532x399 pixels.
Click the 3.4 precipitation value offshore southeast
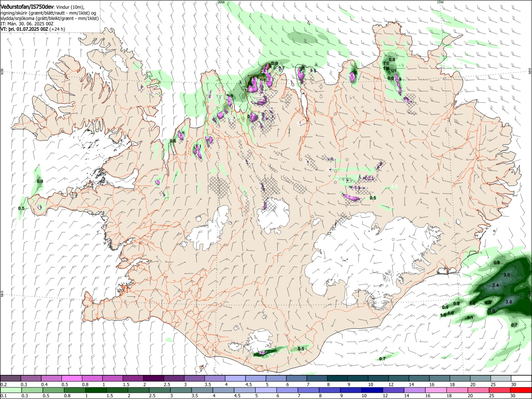click(495, 286)
